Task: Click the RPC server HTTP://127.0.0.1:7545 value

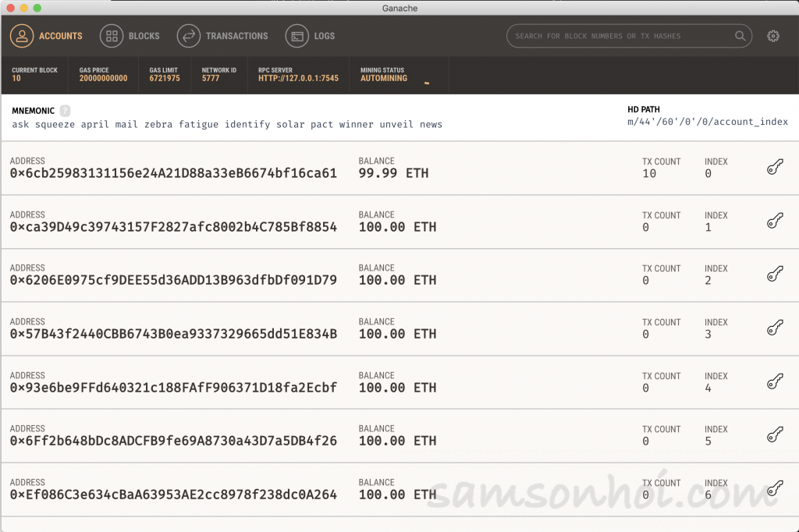Action: coord(298,79)
